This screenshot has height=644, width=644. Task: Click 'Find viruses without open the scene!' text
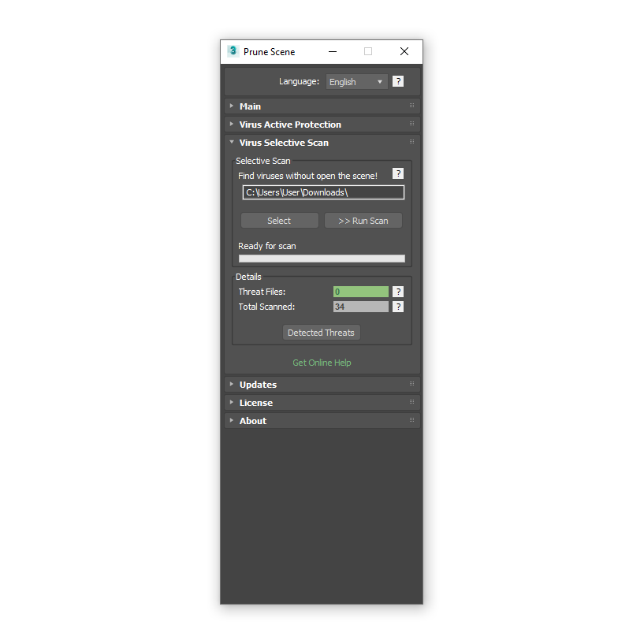click(307, 176)
